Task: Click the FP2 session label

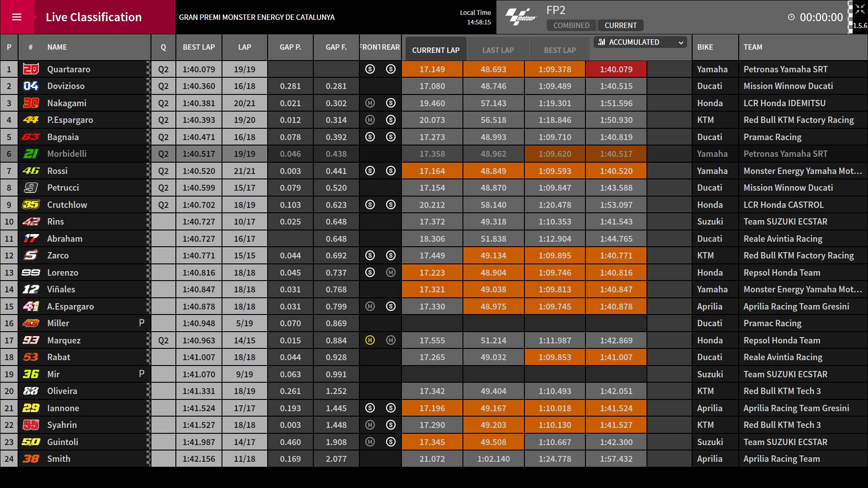Action: (x=556, y=10)
